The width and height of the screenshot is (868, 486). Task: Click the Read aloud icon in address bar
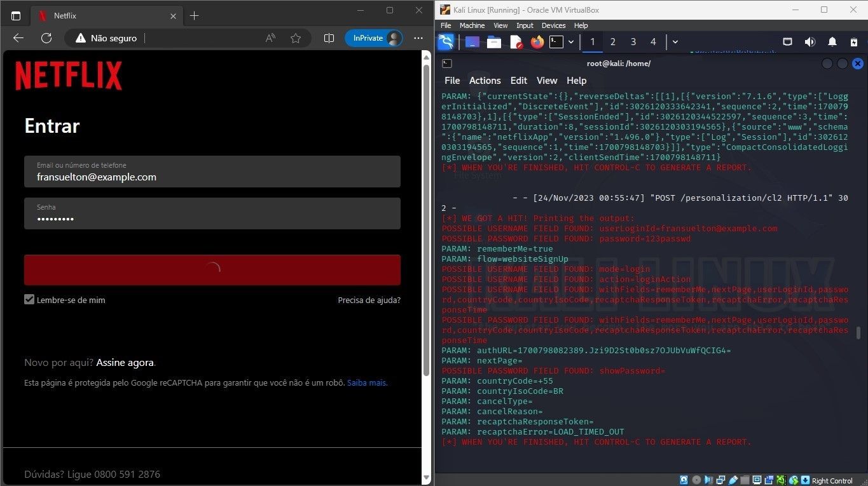pos(270,38)
